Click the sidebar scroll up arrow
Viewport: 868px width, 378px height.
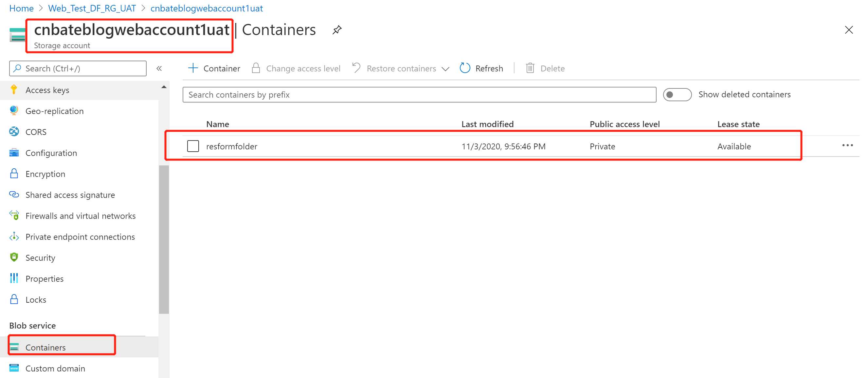(164, 87)
